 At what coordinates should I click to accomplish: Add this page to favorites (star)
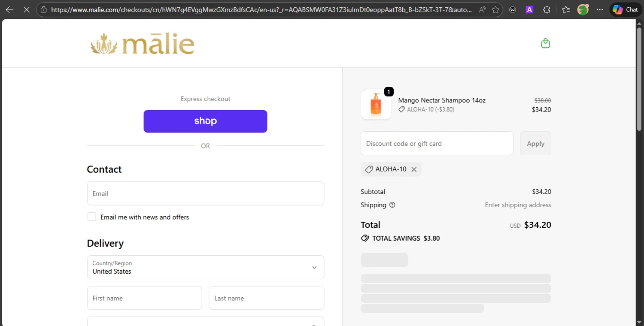click(x=496, y=9)
